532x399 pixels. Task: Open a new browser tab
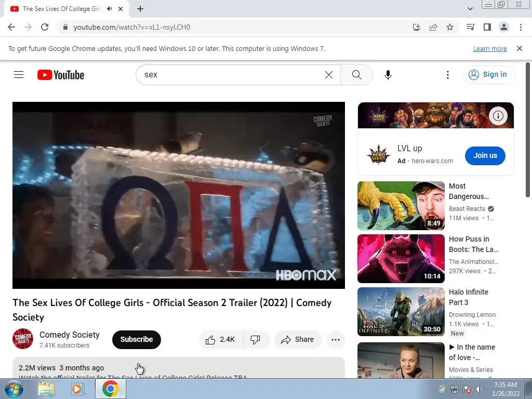(x=140, y=9)
